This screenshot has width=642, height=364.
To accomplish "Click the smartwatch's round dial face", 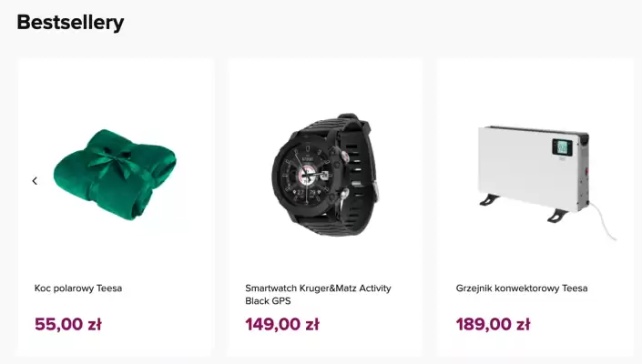I will pyautogui.click(x=306, y=174).
